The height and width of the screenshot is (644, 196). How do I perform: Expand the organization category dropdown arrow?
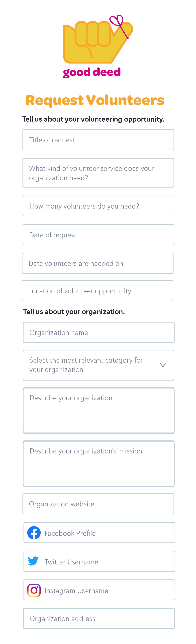[163, 365]
